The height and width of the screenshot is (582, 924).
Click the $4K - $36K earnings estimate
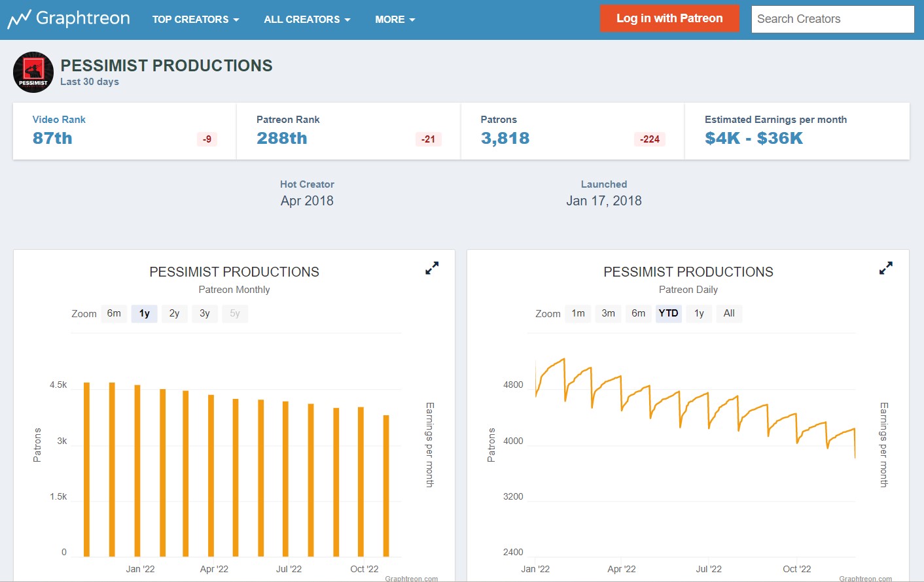754,138
